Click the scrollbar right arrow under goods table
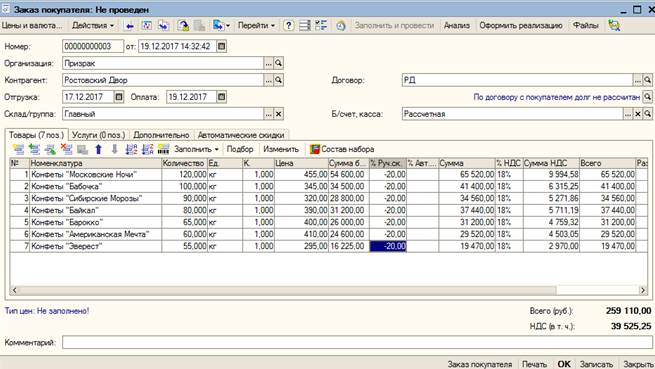Viewport: 655px width, 369px height. (x=643, y=290)
